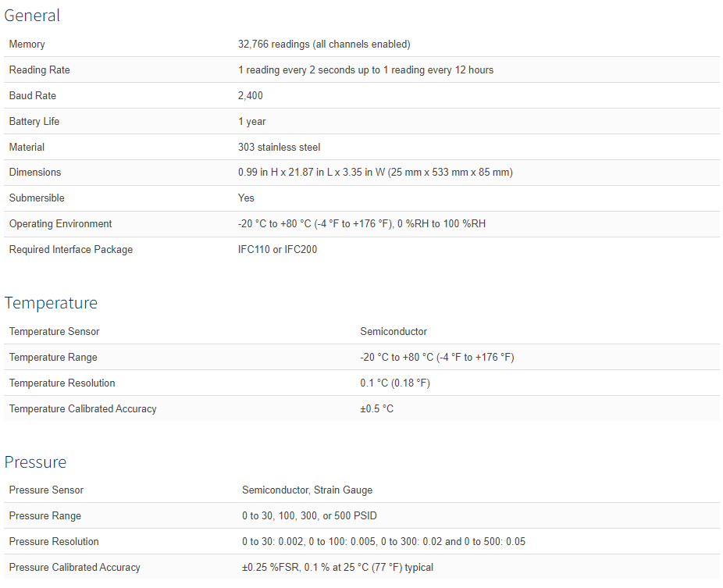This screenshot has height=588, width=723.
Task: Click the Dimensions measurement text
Action: [x=375, y=173]
